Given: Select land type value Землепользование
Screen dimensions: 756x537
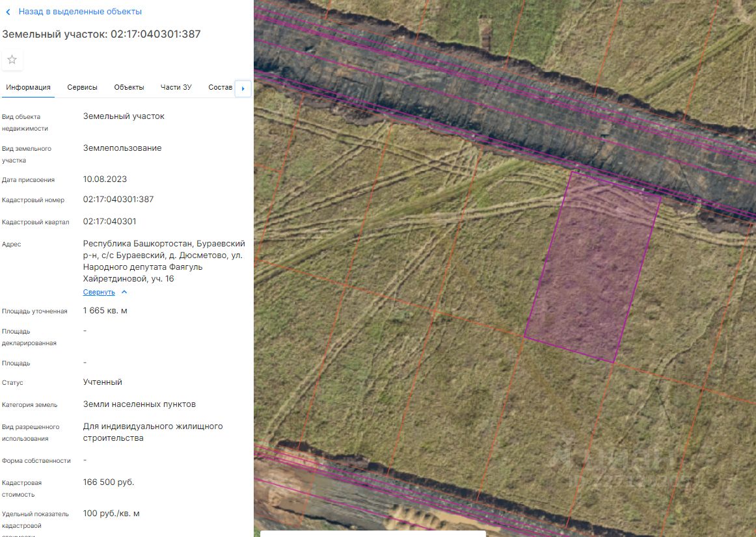Looking at the screenshot, I should click(122, 148).
